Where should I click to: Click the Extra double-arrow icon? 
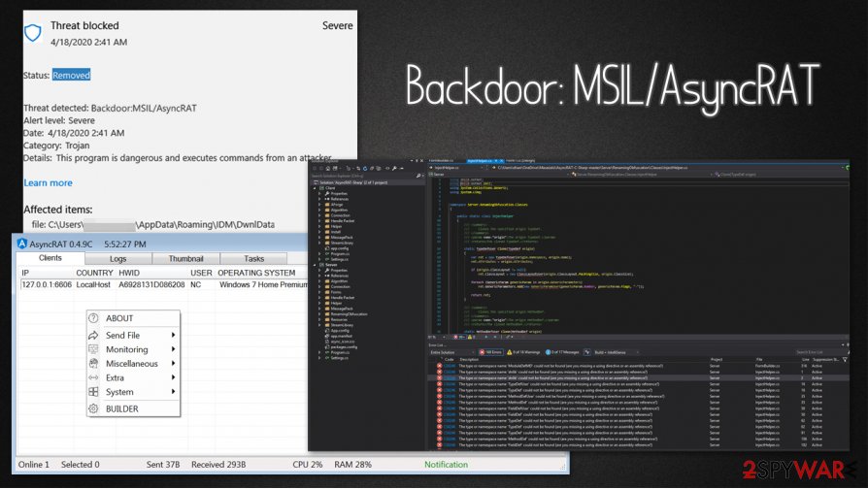tap(93, 377)
